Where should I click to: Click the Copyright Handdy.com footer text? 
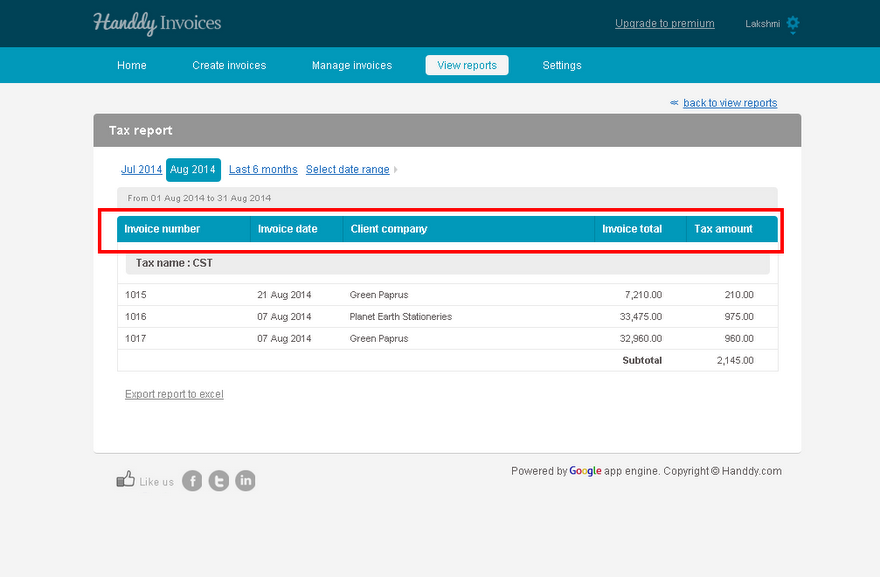point(723,471)
